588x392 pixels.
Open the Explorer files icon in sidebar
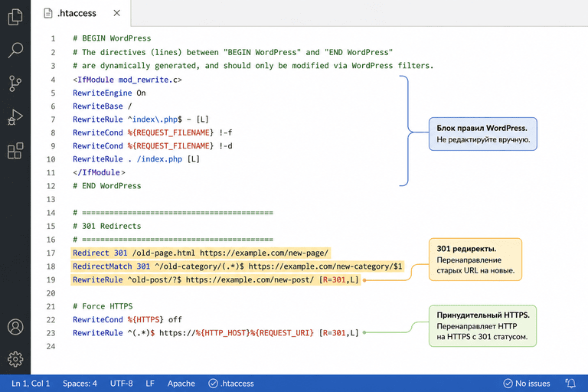[15, 17]
